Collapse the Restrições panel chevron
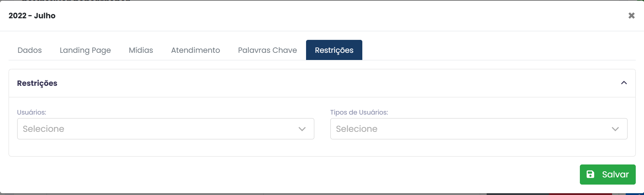This screenshot has width=644, height=195. (x=624, y=83)
